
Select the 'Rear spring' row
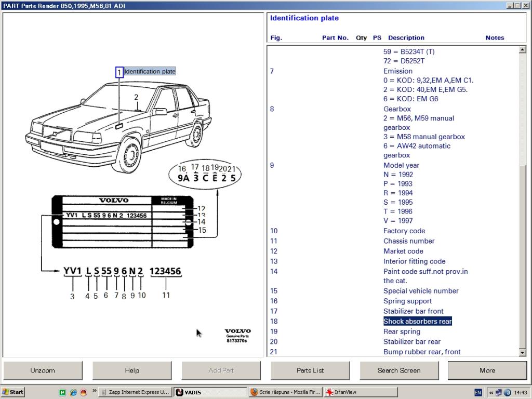point(402,331)
